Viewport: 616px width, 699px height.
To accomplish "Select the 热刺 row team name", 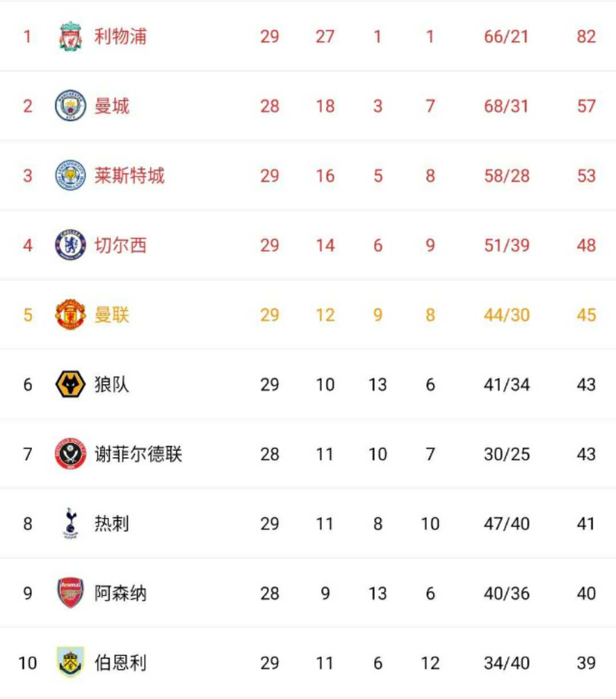I will [112, 524].
